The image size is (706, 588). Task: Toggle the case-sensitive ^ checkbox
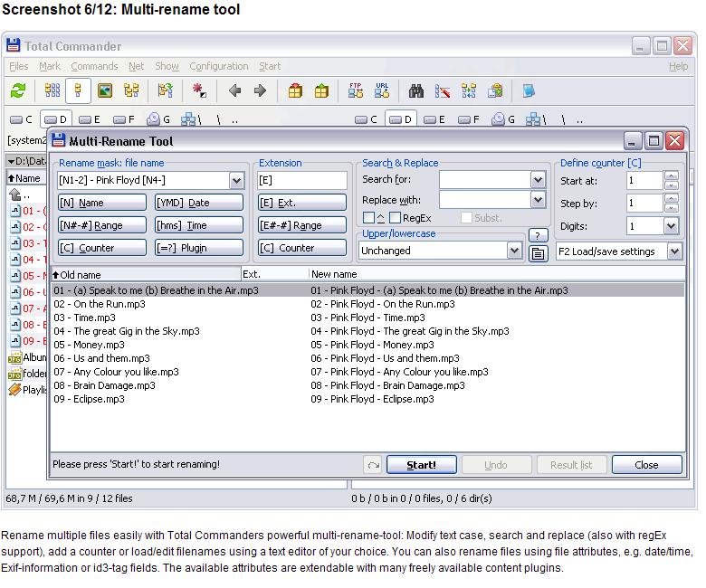(x=368, y=218)
